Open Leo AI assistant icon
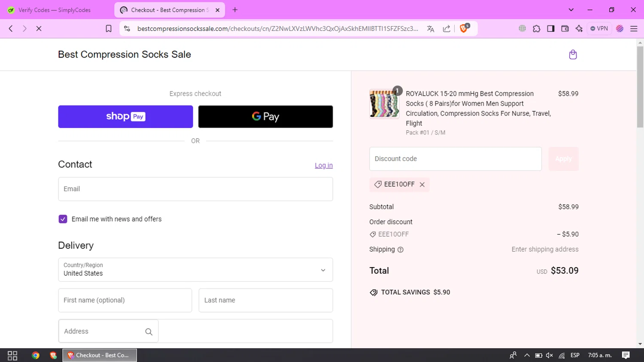This screenshot has height=362, width=644. pos(579,28)
